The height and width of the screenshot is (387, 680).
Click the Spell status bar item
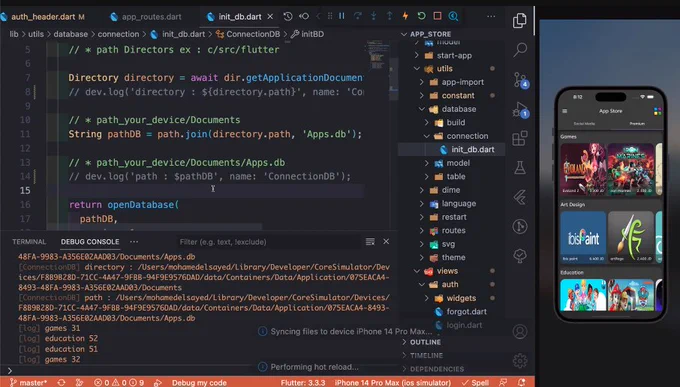[475, 383]
